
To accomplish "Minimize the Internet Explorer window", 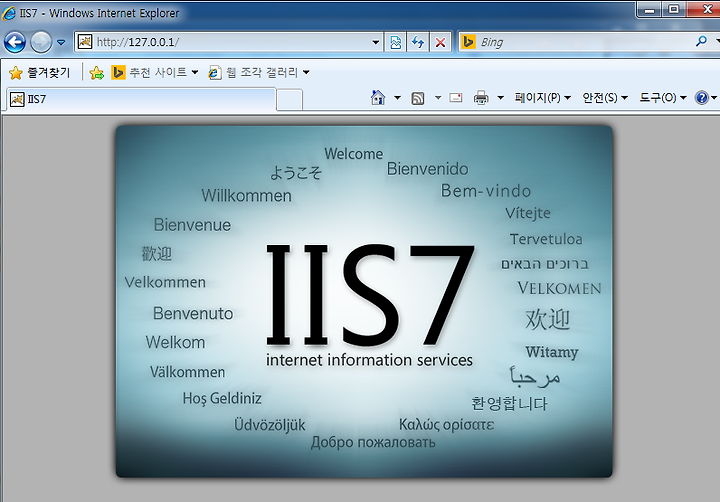I will (649, 10).
